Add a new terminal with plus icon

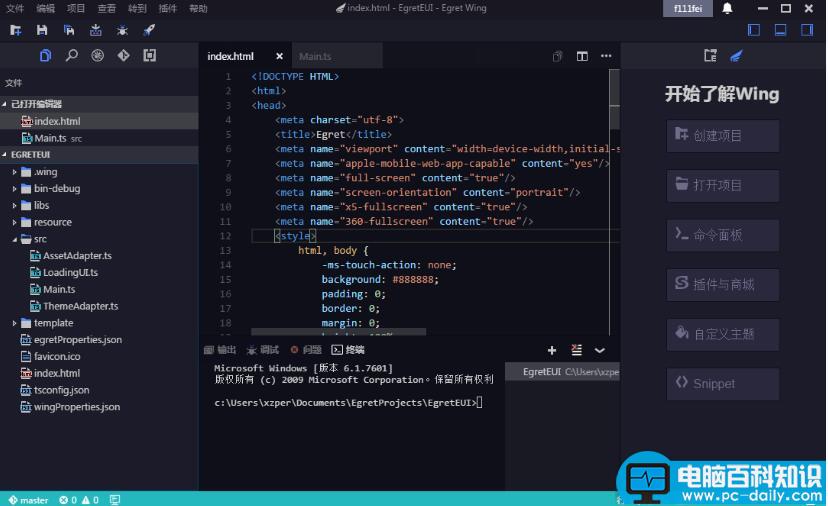pos(551,350)
